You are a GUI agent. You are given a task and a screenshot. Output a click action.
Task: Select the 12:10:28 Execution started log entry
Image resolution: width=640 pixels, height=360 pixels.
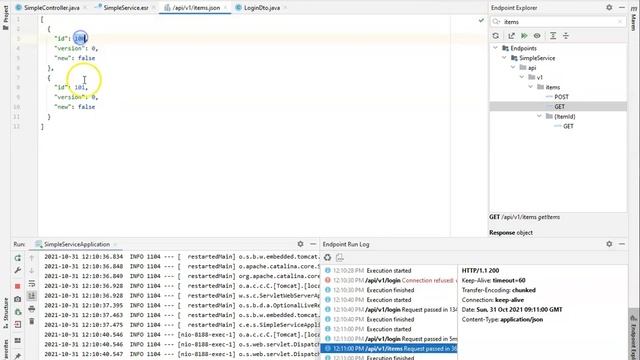click(x=389, y=271)
